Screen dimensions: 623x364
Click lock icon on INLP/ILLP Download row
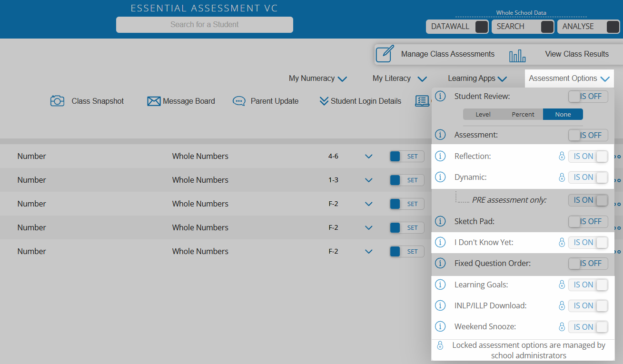pyautogui.click(x=562, y=305)
